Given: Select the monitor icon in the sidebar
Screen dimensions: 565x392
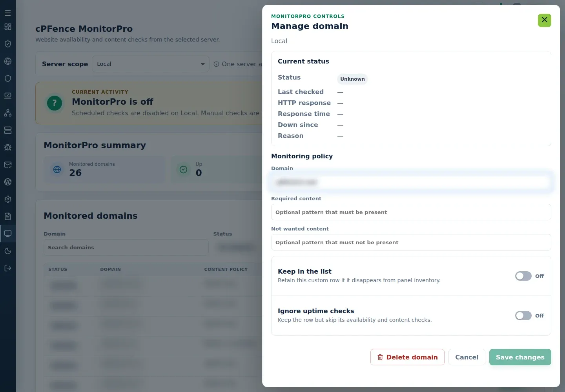Looking at the screenshot, I should point(8,234).
